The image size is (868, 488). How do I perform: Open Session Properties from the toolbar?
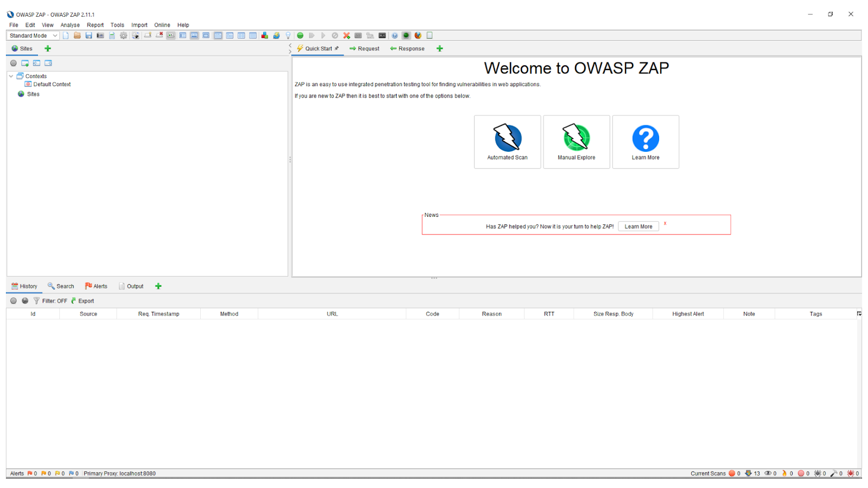112,35
